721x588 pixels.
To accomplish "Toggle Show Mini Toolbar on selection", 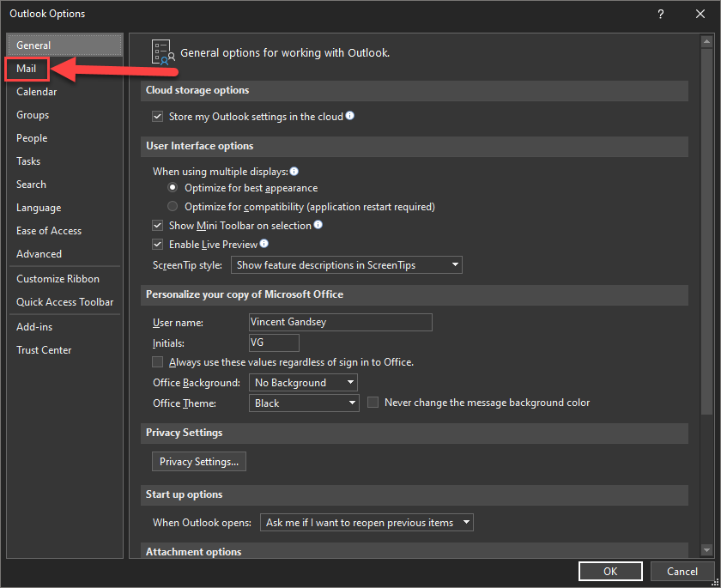I will coord(158,226).
